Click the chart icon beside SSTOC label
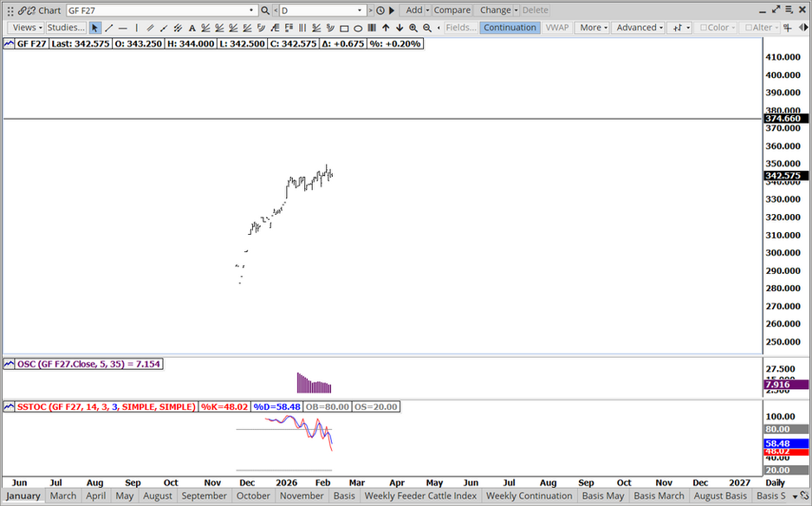The width and height of the screenshot is (812, 506). click(x=9, y=407)
